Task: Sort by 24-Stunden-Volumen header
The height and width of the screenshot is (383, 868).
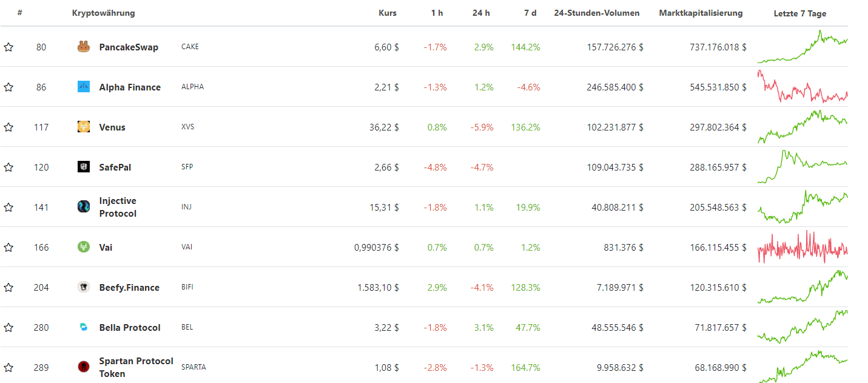Action: click(x=597, y=13)
